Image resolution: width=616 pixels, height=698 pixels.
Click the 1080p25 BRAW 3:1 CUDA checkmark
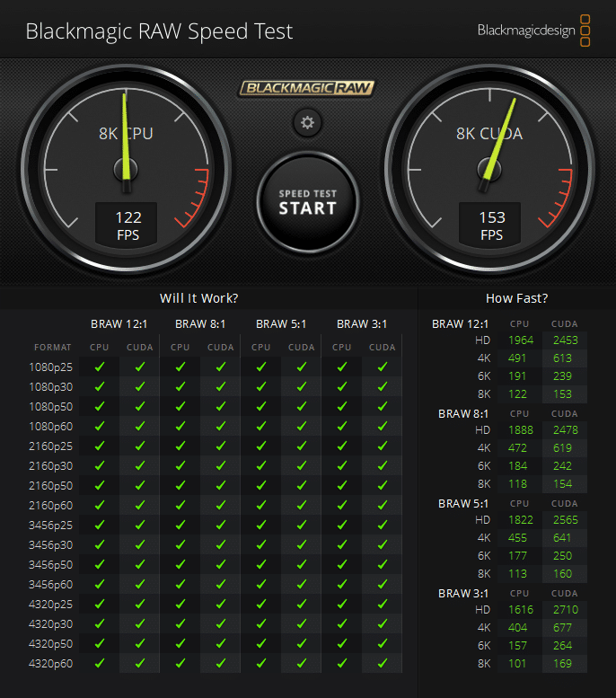click(x=383, y=367)
